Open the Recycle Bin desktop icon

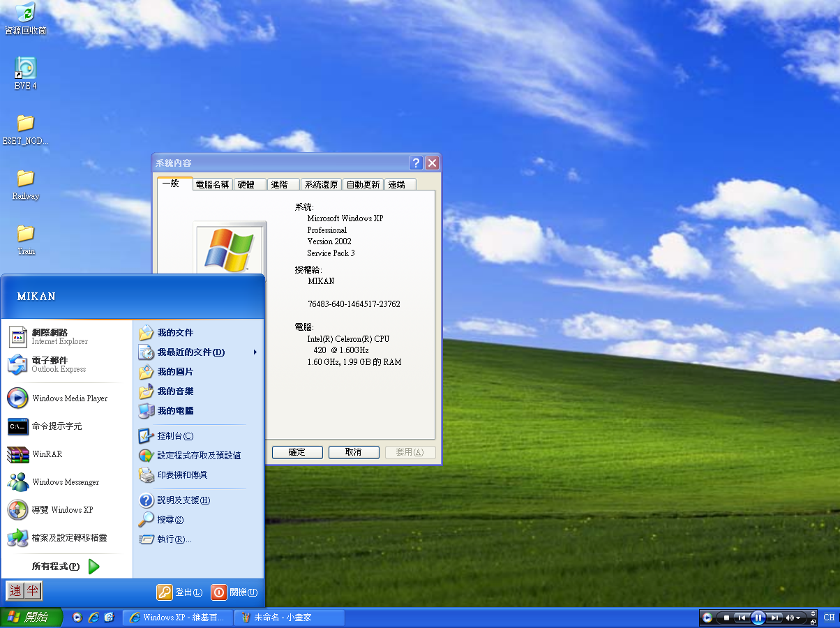pos(25,20)
